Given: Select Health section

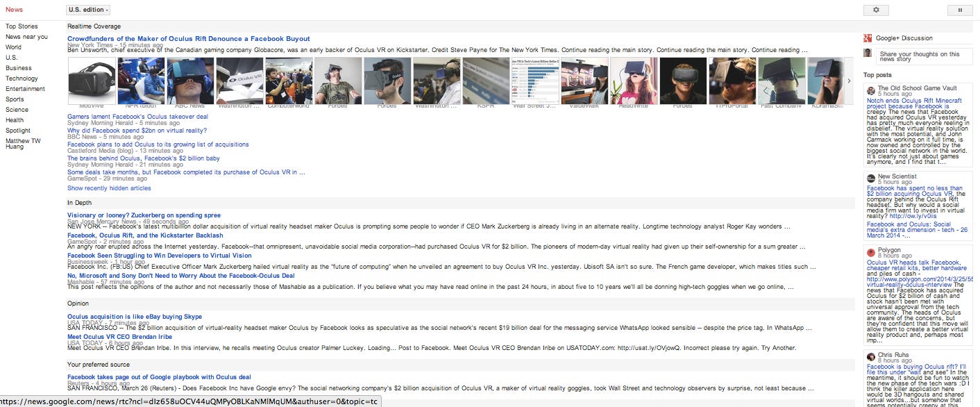Looking at the screenshot, I should coord(15,120).
